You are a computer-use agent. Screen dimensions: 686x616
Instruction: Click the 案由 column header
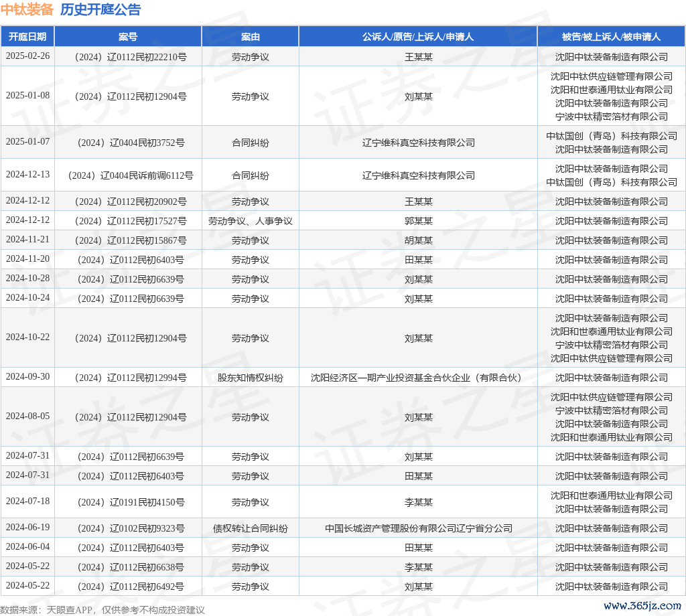tap(251, 37)
